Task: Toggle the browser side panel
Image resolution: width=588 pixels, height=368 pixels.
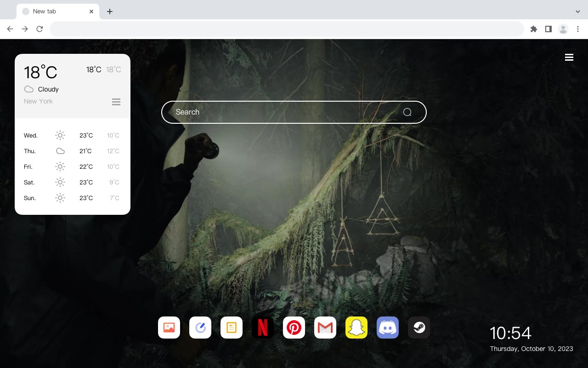Action: (x=548, y=29)
